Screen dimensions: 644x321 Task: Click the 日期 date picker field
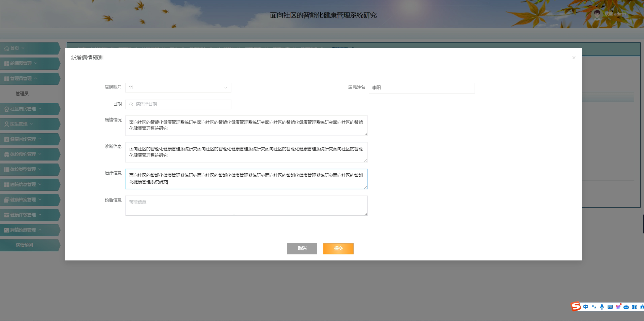(178, 104)
